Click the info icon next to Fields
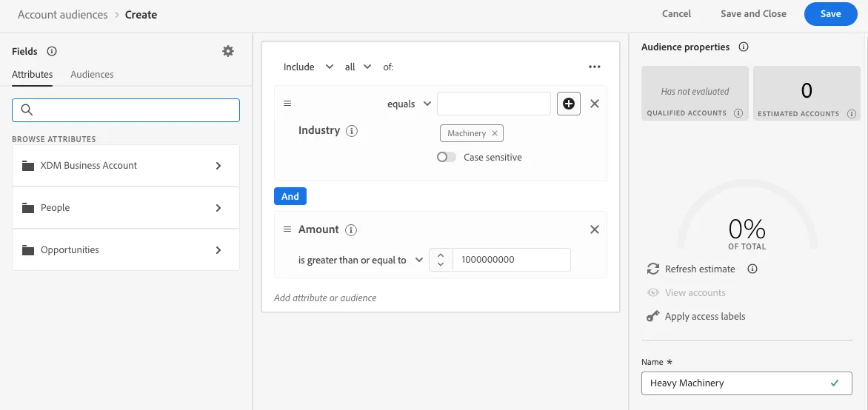 52,52
